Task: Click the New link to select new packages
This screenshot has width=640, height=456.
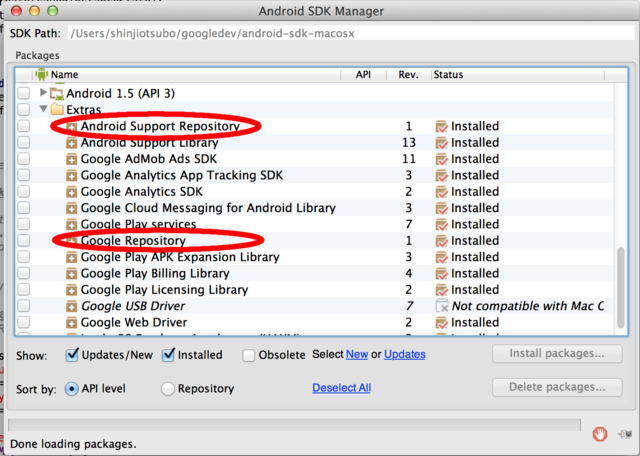Action: [357, 354]
